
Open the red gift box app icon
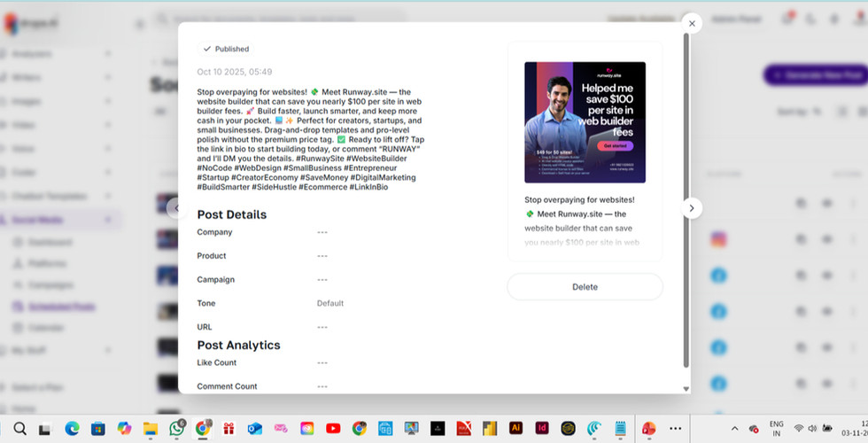[x=229, y=429]
